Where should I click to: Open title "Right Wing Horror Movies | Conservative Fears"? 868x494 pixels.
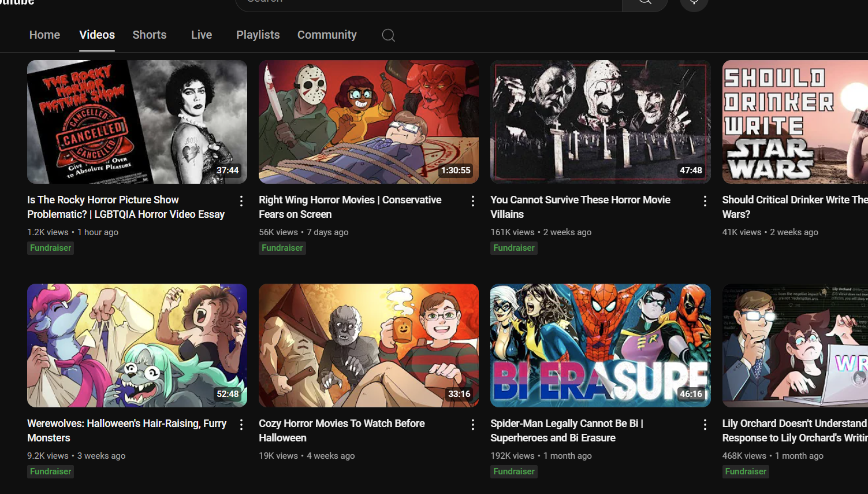350,207
